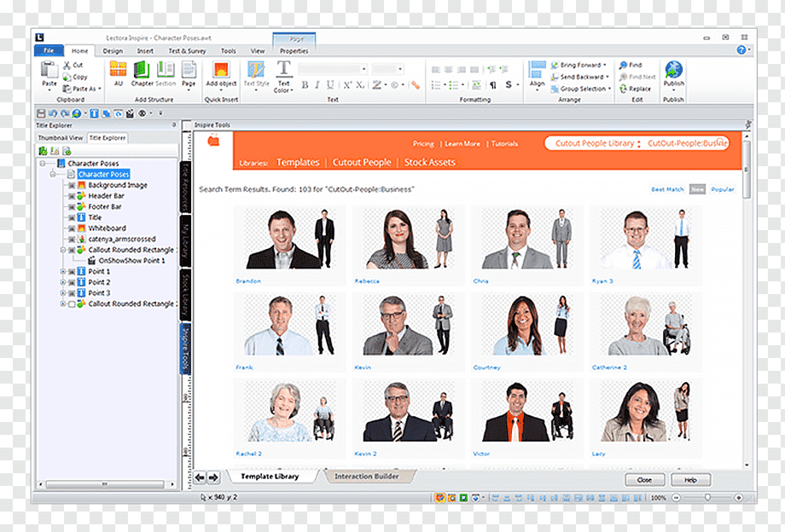This screenshot has height=532, width=785.
Task: Click the Publish globe icon
Action: (x=674, y=69)
